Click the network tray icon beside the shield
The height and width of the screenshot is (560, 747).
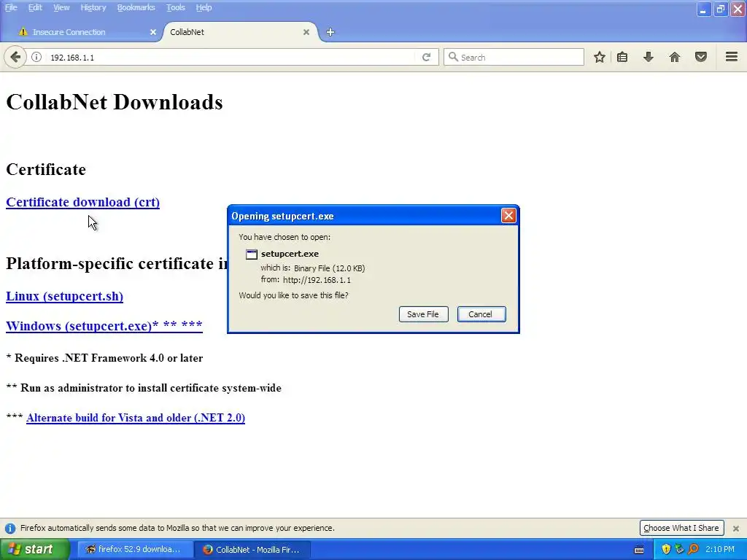[679, 549]
